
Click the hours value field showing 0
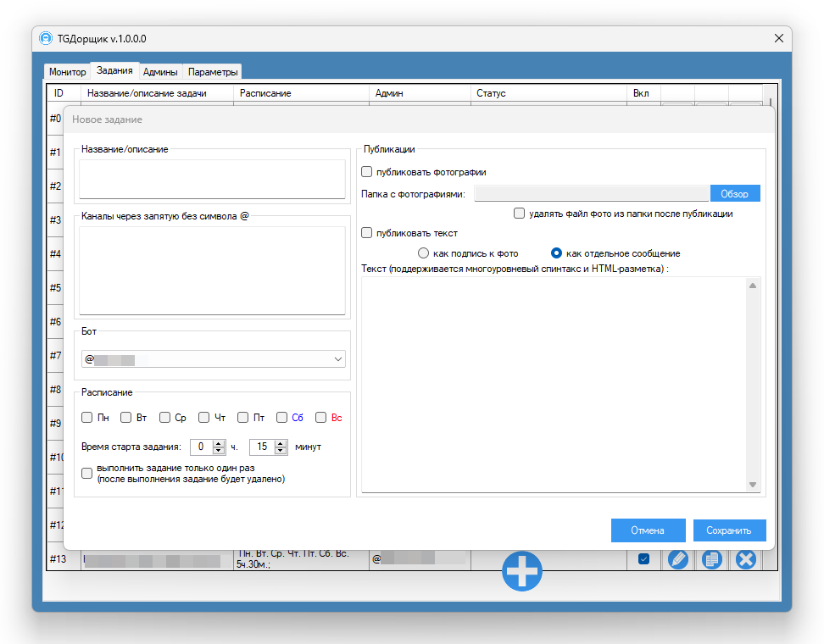click(x=202, y=447)
